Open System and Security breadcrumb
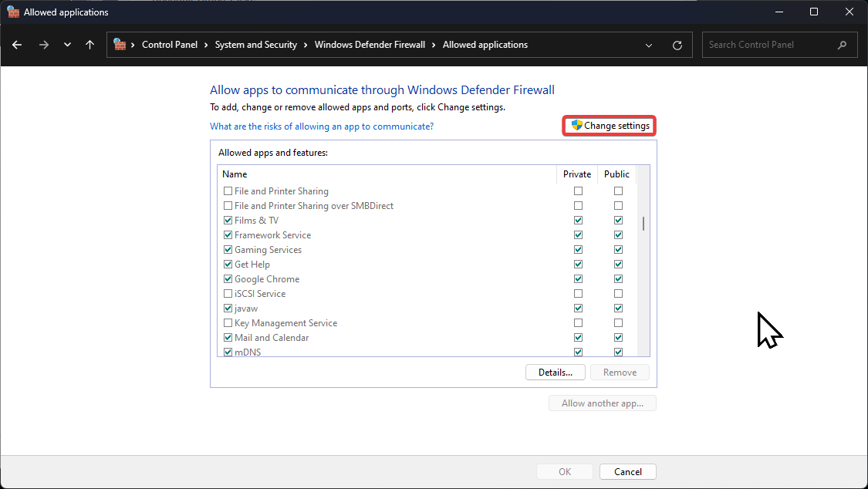This screenshot has height=489, width=868. tap(255, 45)
